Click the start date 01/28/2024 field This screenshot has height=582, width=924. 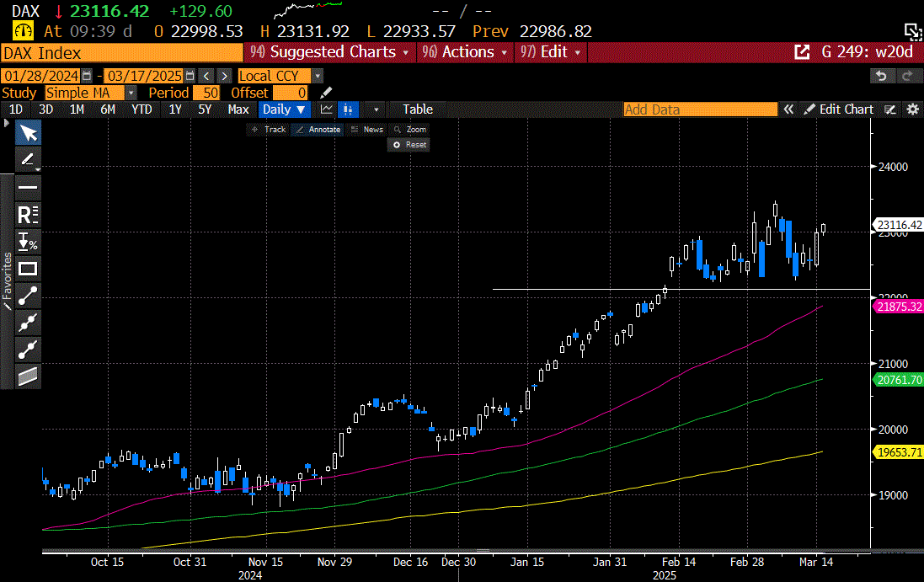[40, 76]
